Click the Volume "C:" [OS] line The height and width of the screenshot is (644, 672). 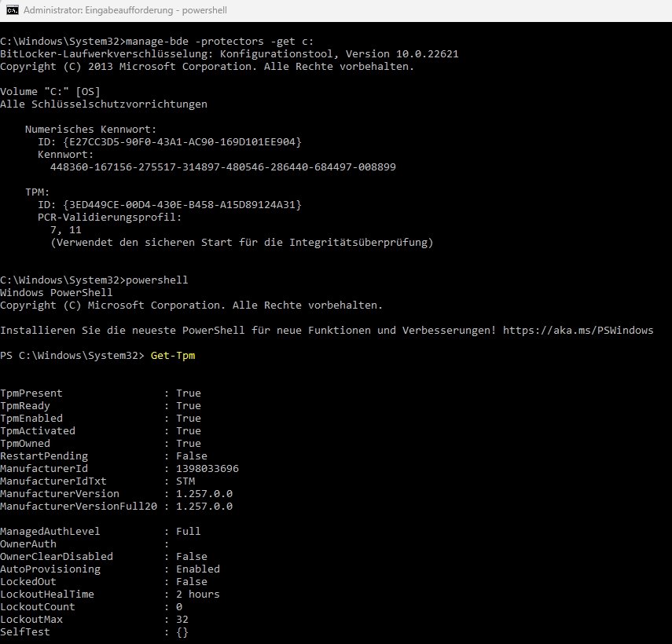coord(49,92)
